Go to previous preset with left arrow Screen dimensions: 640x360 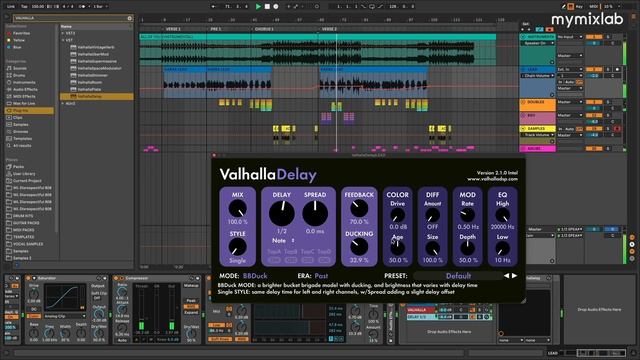pos(506,276)
